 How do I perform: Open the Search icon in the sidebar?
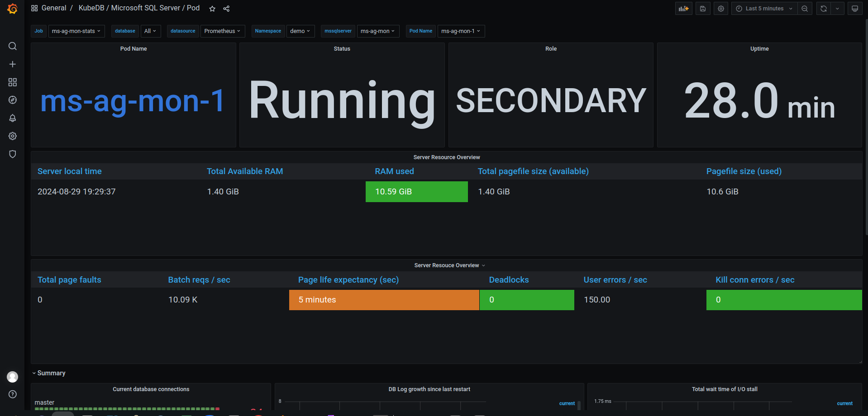click(x=12, y=46)
